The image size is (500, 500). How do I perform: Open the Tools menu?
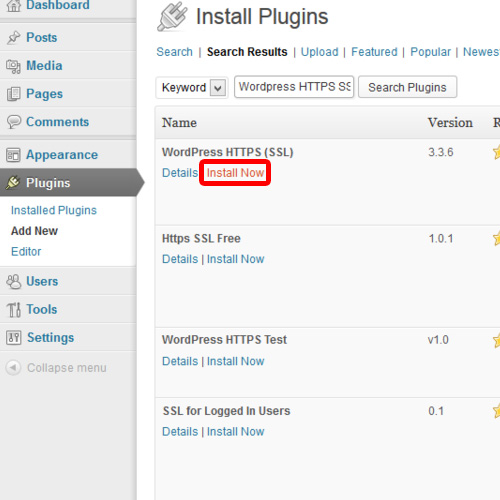pyautogui.click(x=42, y=309)
